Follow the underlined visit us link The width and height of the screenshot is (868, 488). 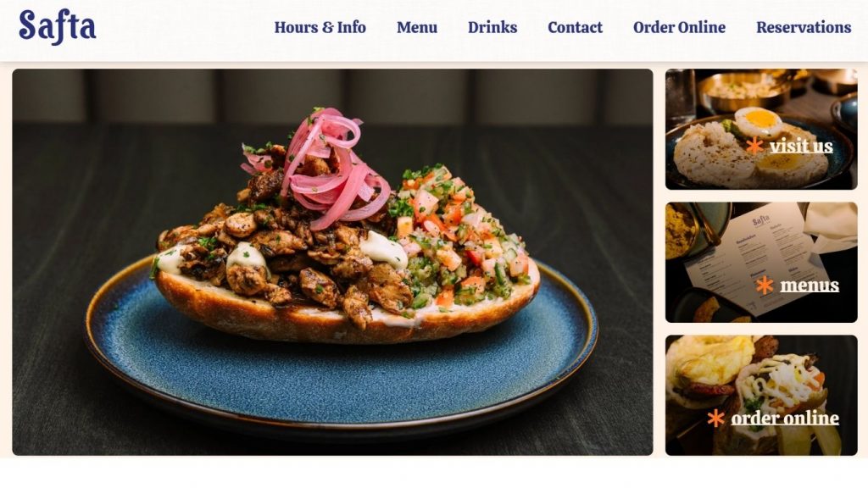pos(801,146)
